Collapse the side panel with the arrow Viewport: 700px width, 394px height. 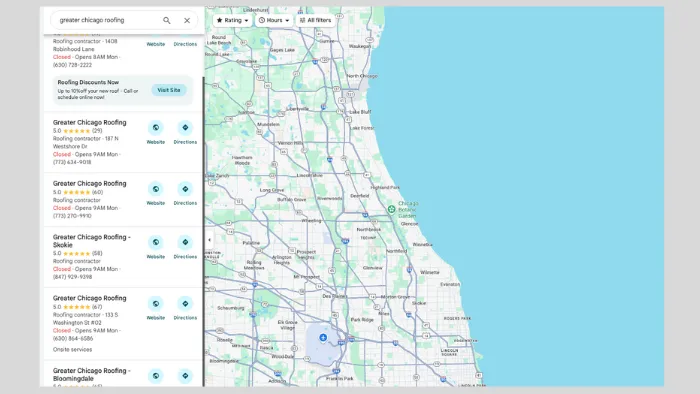209,240
